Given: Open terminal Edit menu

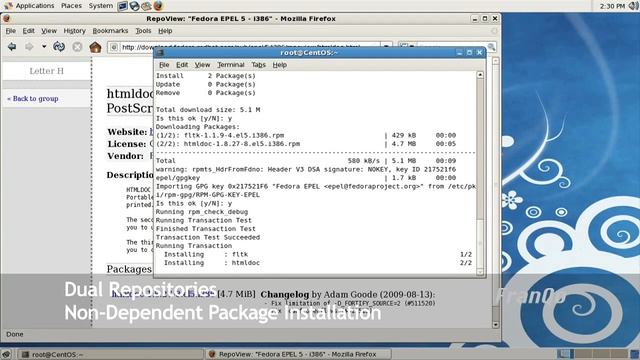Looking at the screenshot, I should [x=182, y=64].
